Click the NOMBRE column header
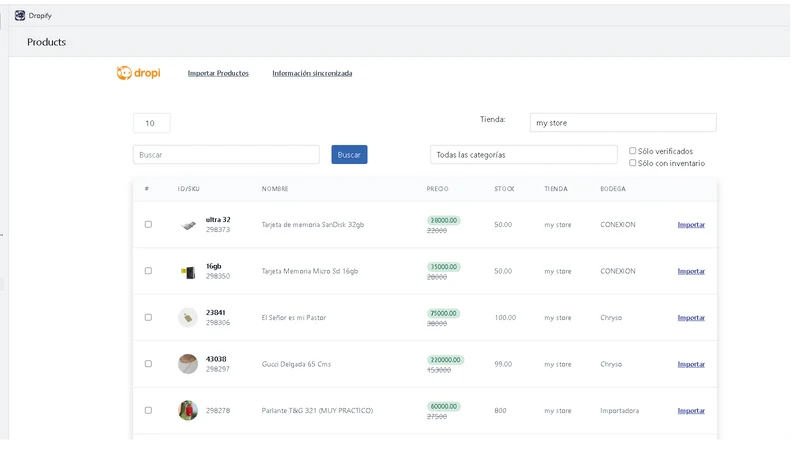800x450 pixels. pos(275,189)
